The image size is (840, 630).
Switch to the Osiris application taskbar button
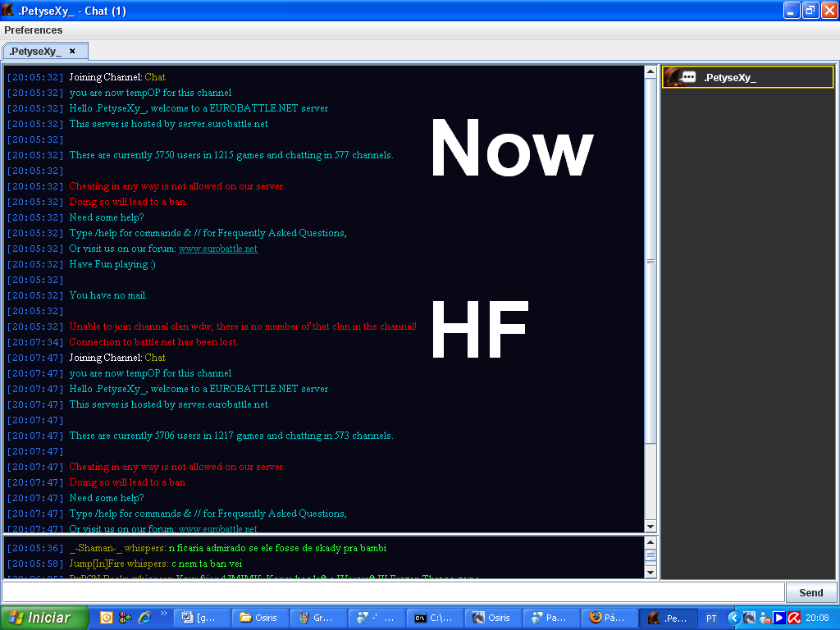tap(495, 619)
